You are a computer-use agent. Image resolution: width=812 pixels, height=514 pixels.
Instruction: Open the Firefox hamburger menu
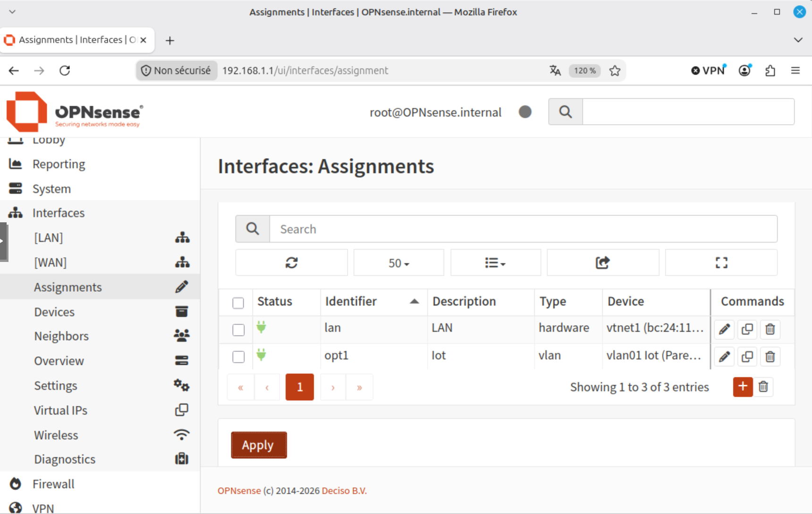pos(795,70)
